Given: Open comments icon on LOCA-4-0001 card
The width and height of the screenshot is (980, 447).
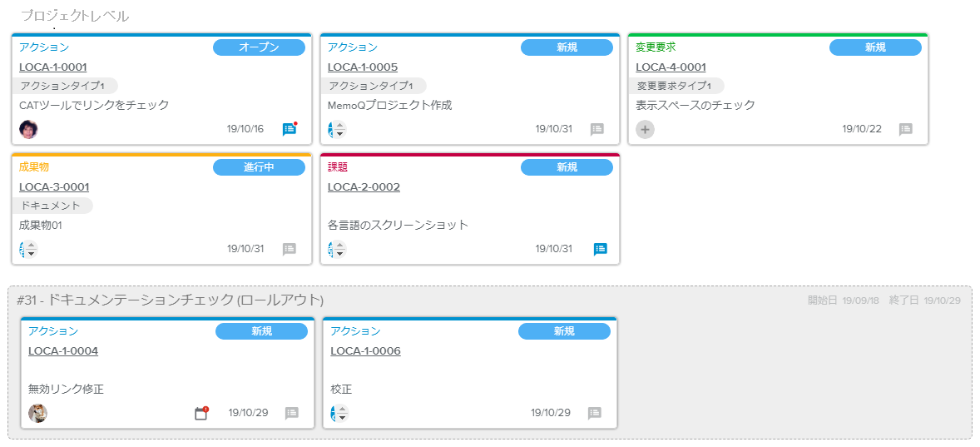Looking at the screenshot, I should click(x=905, y=129).
